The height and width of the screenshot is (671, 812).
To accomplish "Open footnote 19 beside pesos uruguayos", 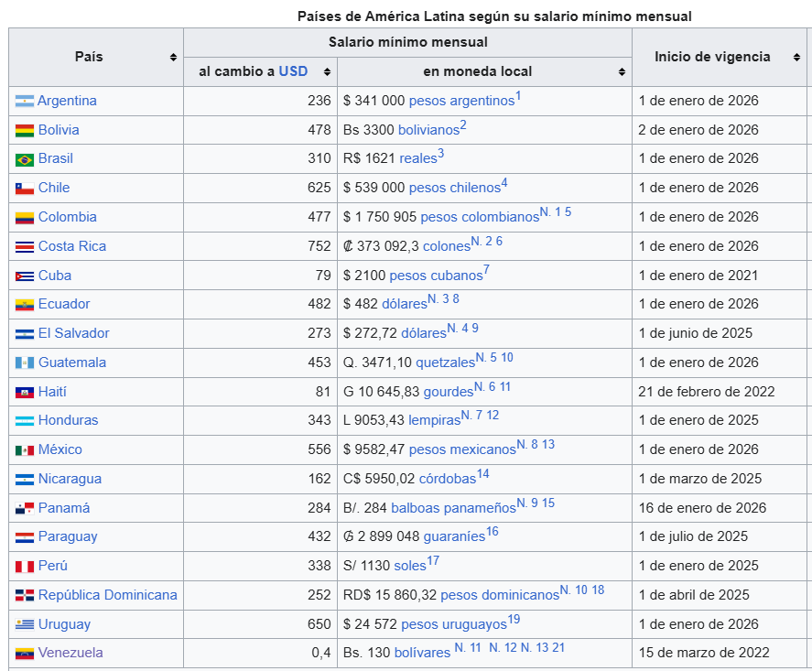I will pyautogui.click(x=514, y=620).
